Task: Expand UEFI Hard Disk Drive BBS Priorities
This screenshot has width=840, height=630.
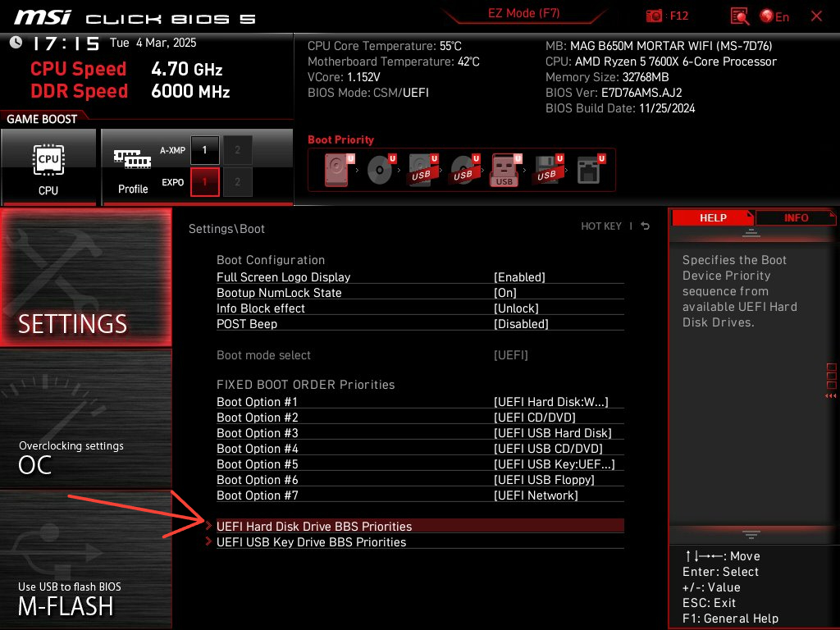Action: (314, 527)
